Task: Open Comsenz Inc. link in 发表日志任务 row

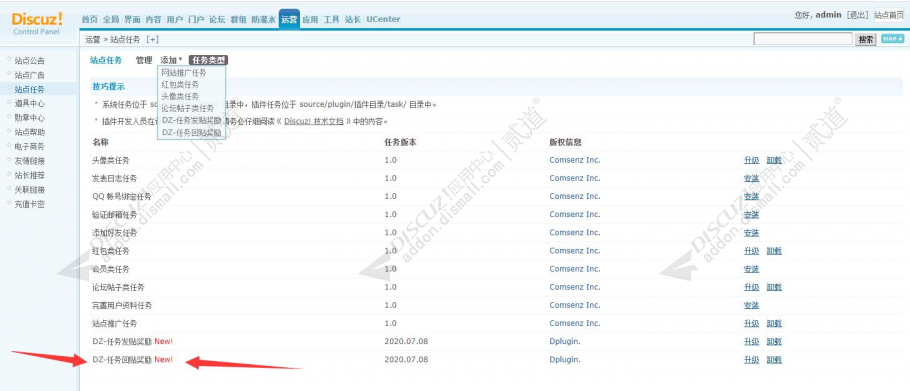Action: [x=575, y=178]
